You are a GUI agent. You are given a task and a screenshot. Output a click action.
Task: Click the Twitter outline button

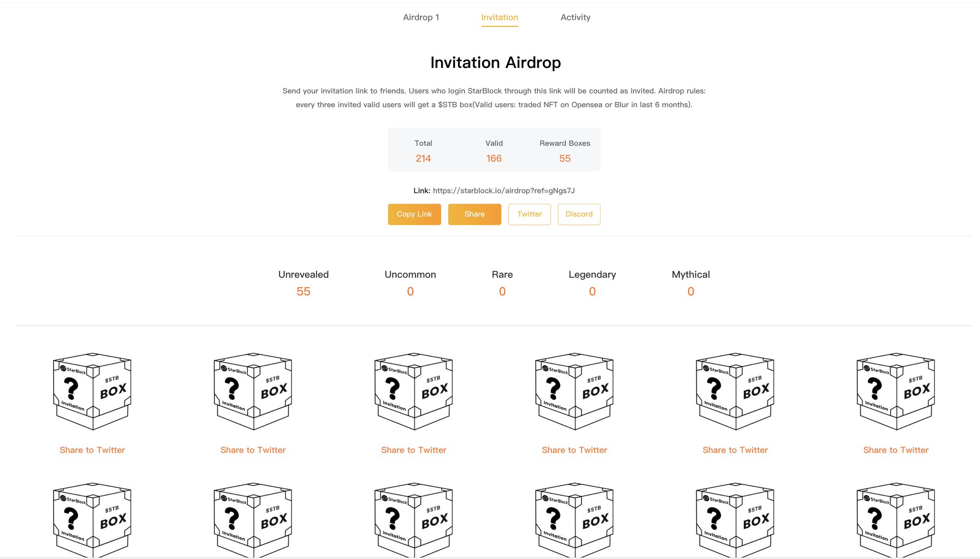[x=529, y=214]
